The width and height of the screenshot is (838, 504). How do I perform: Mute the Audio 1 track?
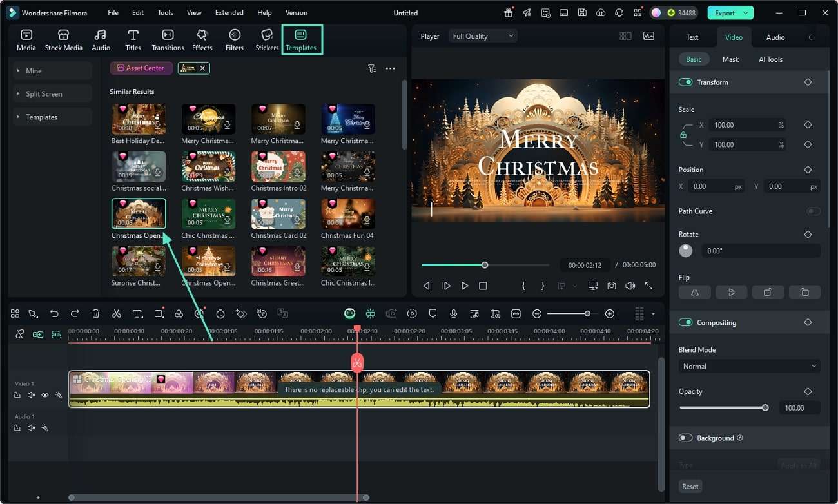(31, 428)
